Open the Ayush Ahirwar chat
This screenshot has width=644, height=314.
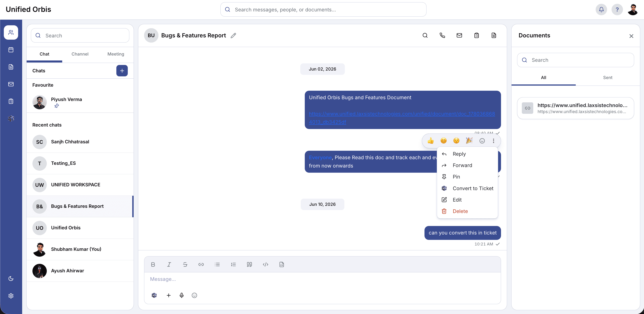pos(80,271)
